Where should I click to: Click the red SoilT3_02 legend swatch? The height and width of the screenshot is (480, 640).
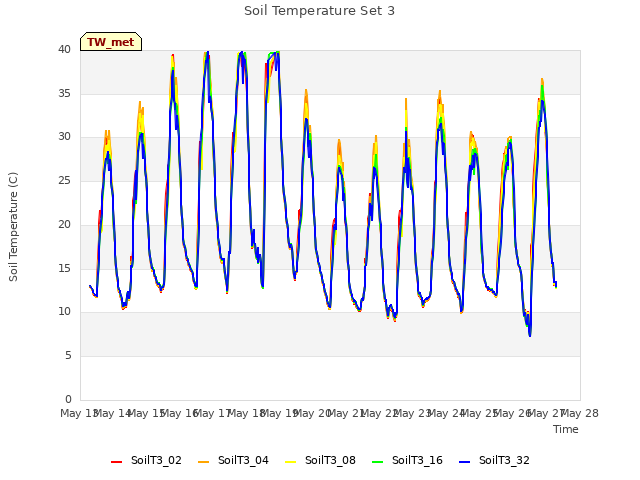(116, 462)
